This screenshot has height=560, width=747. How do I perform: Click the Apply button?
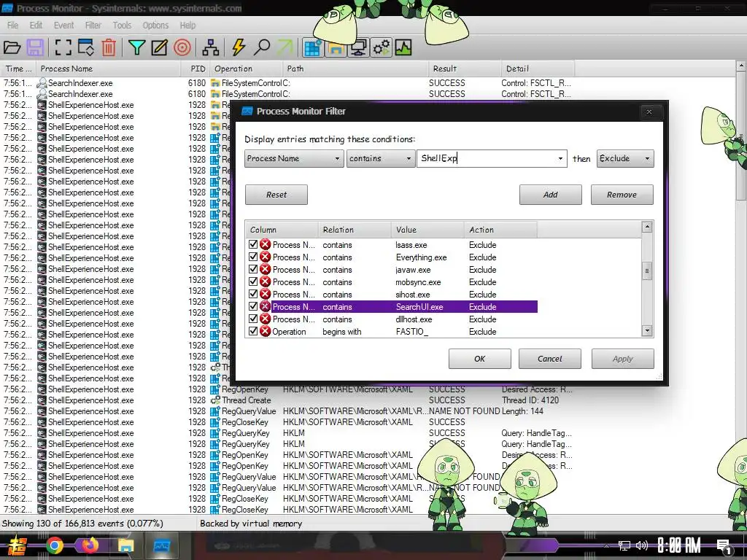[623, 359]
